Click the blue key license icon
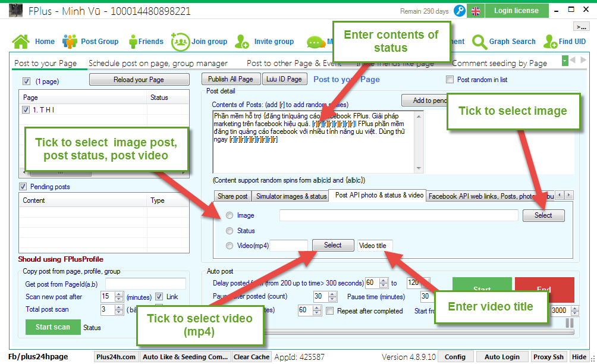Viewport: 597px width, 364px height. click(x=460, y=11)
